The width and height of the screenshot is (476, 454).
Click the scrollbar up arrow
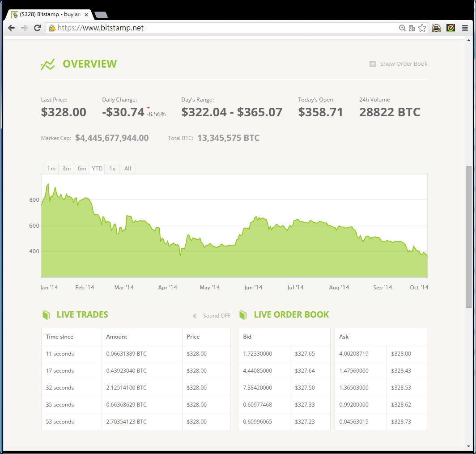[x=468, y=40]
